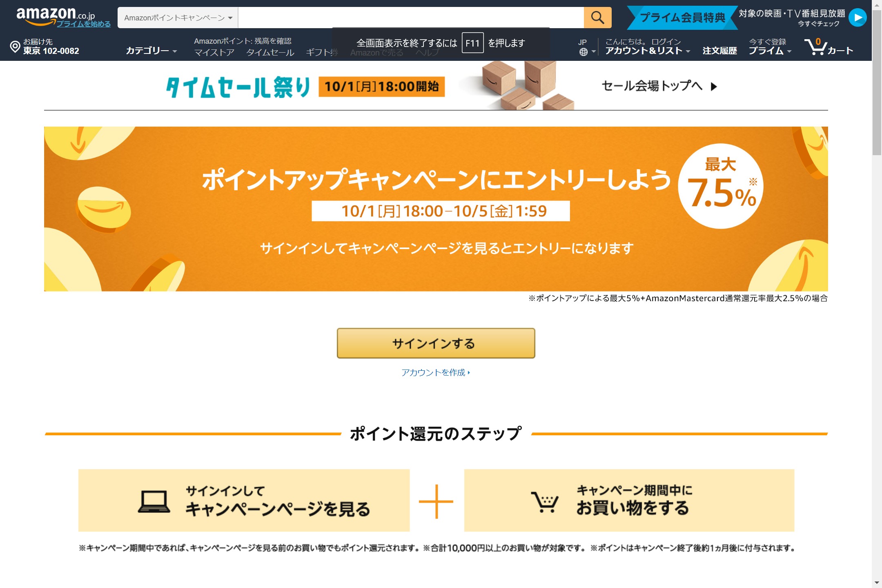Open the タイムセール menu item
Screen dimensions: 882x588
(x=270, y=53)
